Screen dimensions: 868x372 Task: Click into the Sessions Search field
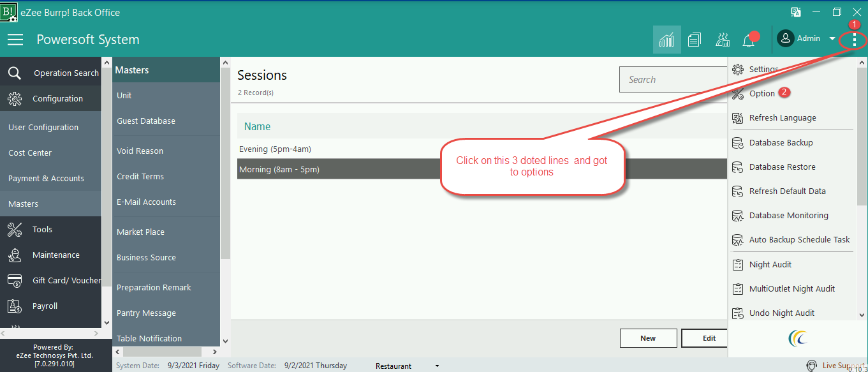673,80
